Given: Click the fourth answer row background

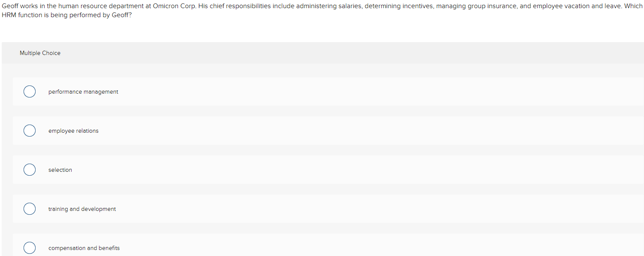Looking at the screenshot, I should [x=300, y=209].
